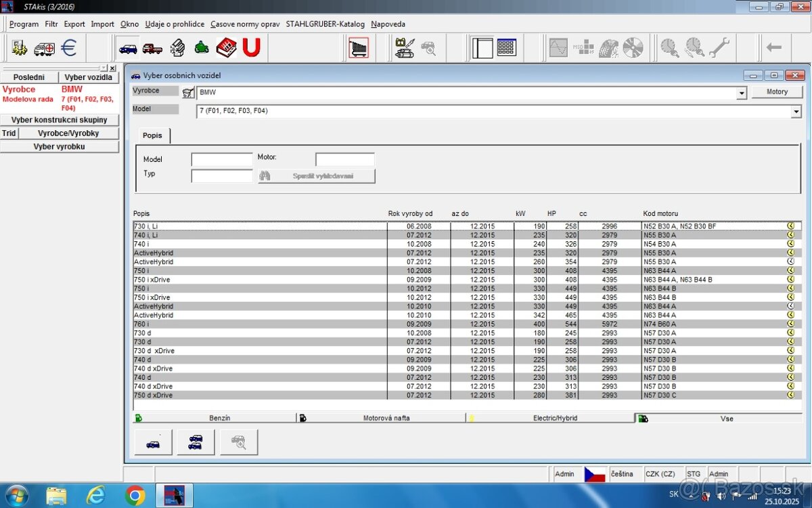Select the red U brand icon

251,48
